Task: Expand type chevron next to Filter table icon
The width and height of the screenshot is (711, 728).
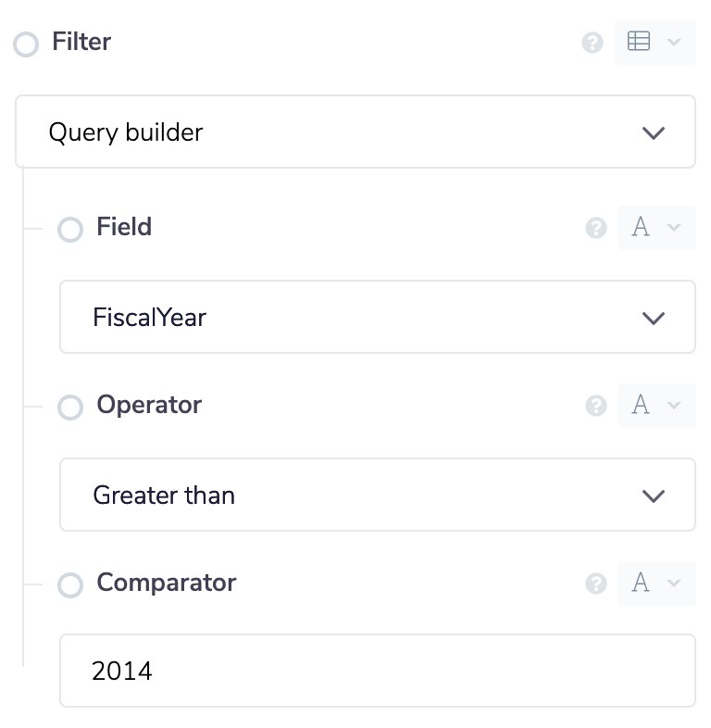Action: (x=674, y=43)
